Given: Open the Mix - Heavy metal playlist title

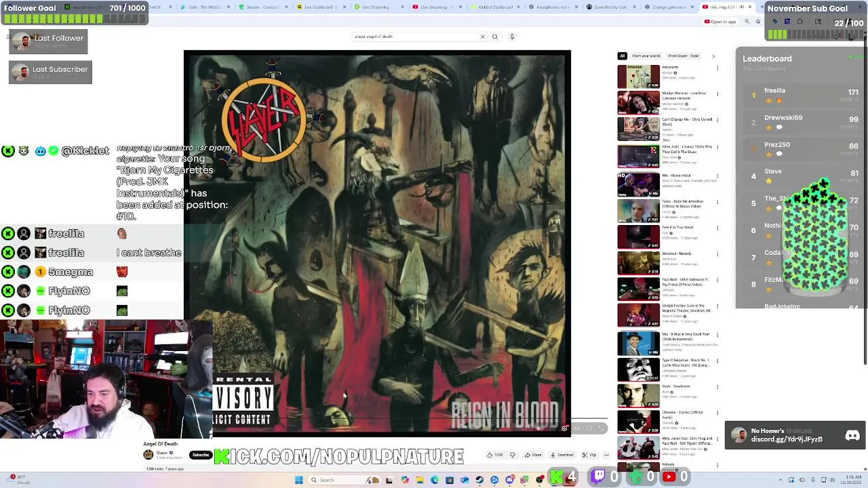Looking at the screenshot, I should [676, 176].
